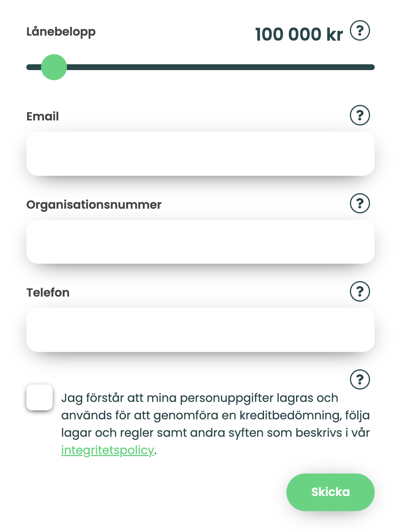Show help tooltip for Telefon
The height and width of the screenshot is (532, 401).
tap(360, 292)
